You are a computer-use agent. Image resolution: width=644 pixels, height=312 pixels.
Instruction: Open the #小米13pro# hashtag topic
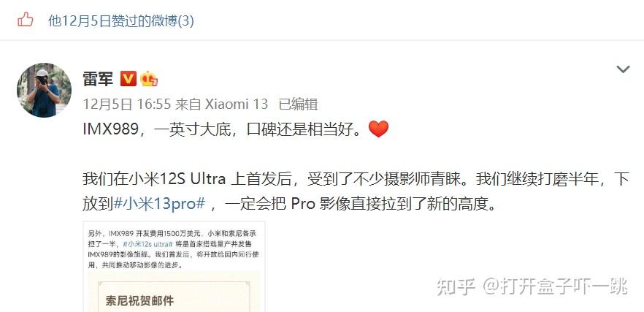(x=159, y=203)
